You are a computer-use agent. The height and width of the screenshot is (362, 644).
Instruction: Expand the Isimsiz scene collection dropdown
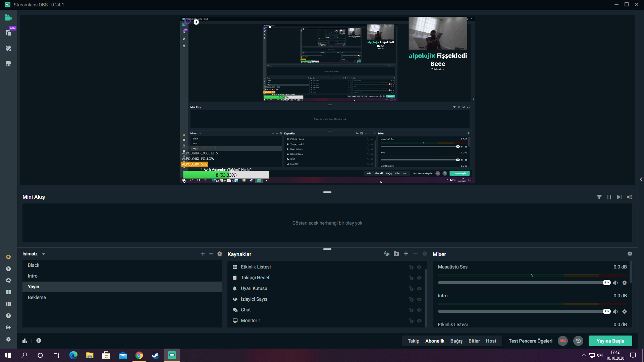[44, 254]
